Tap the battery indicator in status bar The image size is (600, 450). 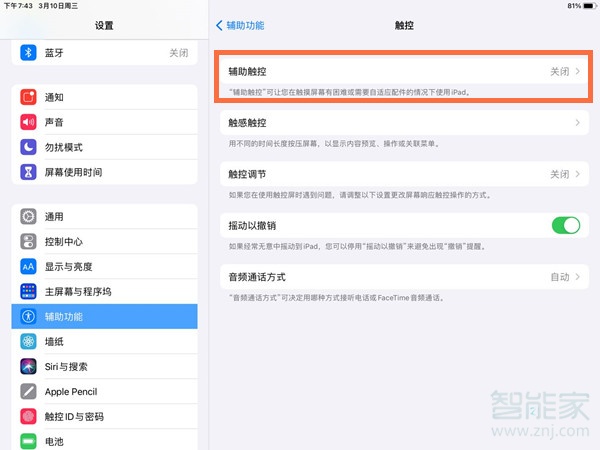coord(585,6)
